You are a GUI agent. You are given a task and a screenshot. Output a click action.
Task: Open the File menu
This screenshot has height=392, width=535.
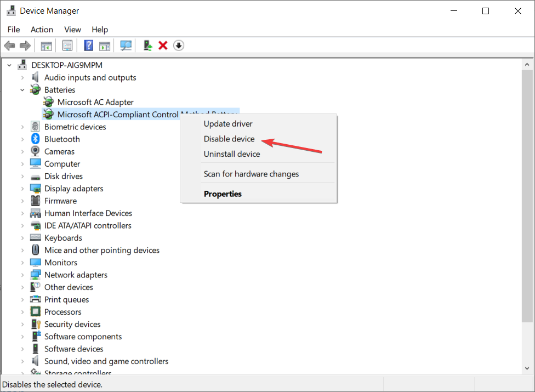point(14,30)
